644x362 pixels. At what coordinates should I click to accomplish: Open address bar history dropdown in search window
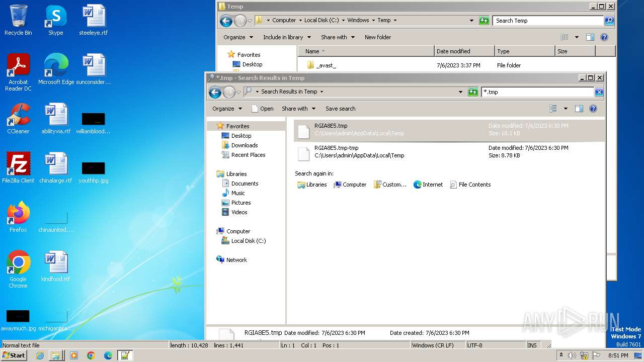[460, 92]
